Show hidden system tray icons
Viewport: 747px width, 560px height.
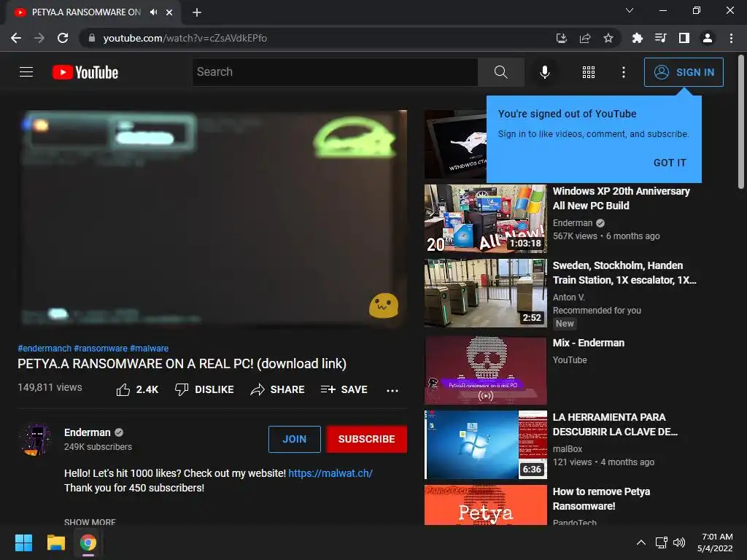tap(641, 542)
